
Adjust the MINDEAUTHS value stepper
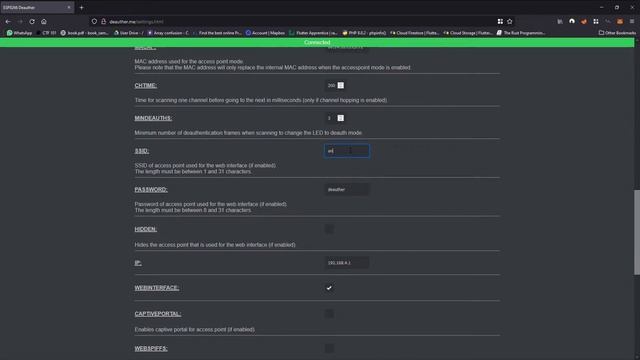tap(340, 118)
